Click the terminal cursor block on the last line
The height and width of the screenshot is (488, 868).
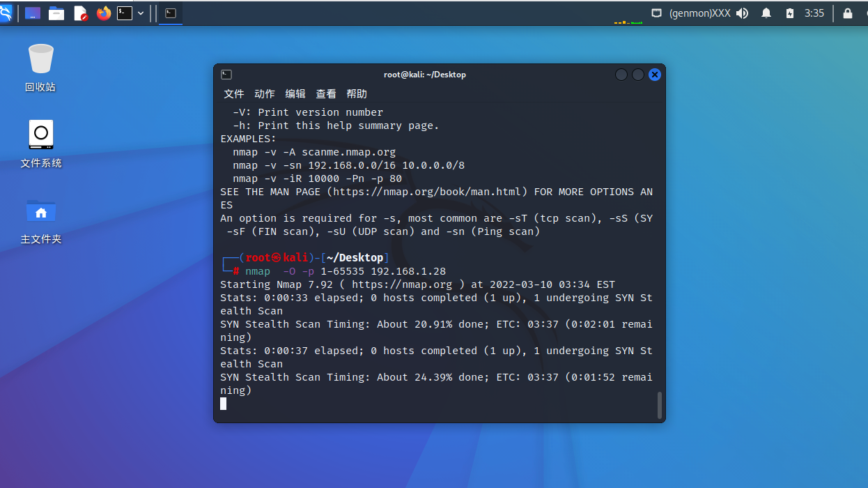point(224,404)
